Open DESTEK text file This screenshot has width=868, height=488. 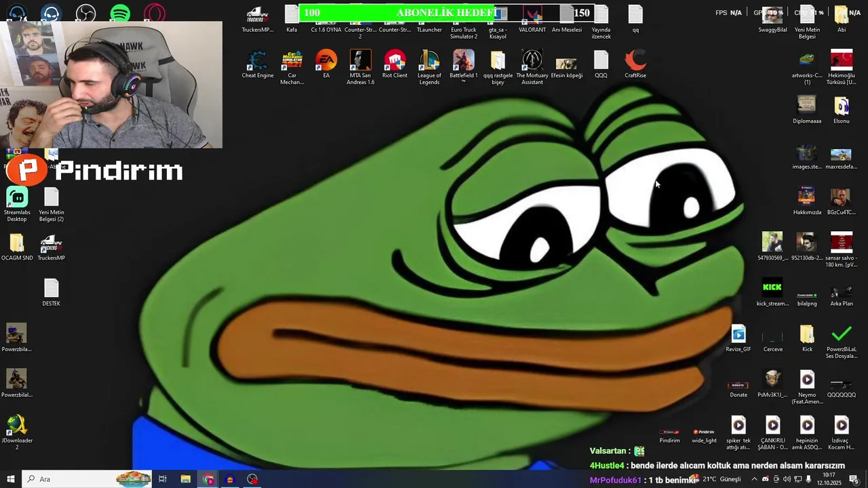[x=52, y=293]
